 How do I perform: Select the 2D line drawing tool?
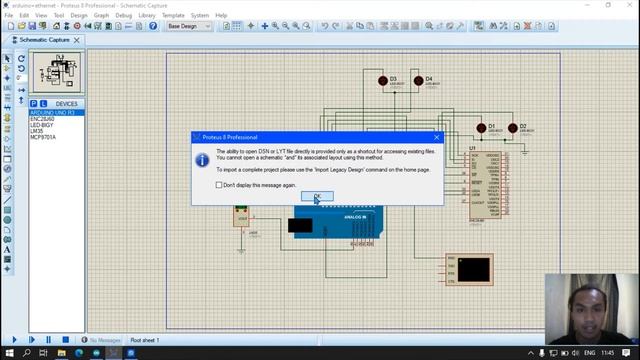click(x=7, y=200)
